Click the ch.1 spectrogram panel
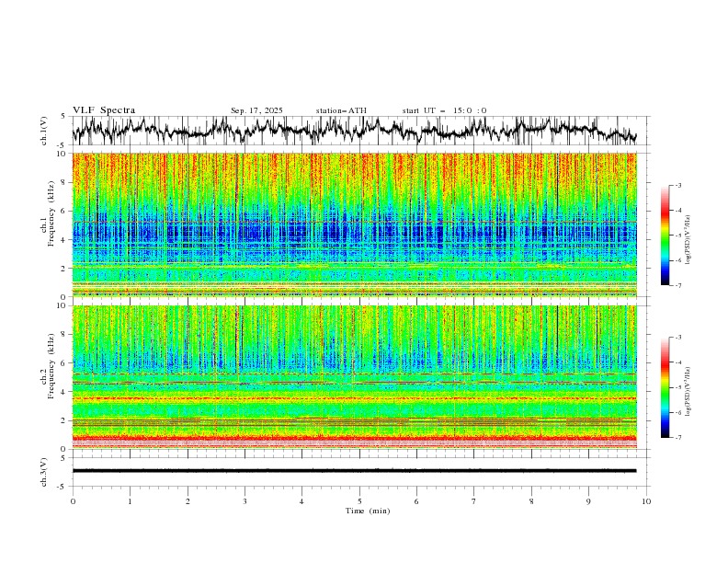The width and height of the screenshot is (728, 563). coord(354,224)
